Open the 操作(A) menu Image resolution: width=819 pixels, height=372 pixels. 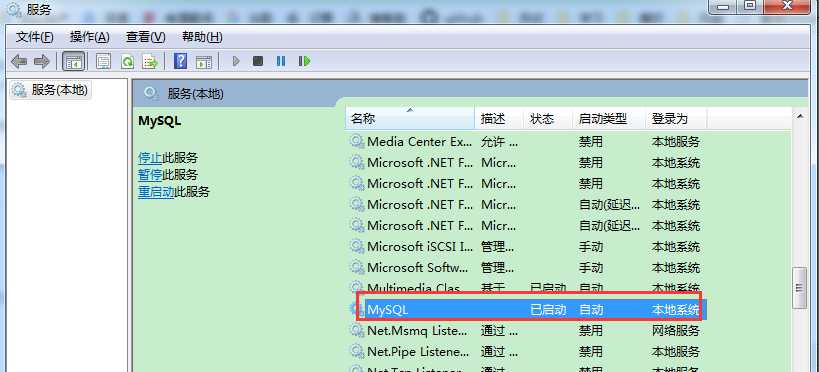point(90,37)
